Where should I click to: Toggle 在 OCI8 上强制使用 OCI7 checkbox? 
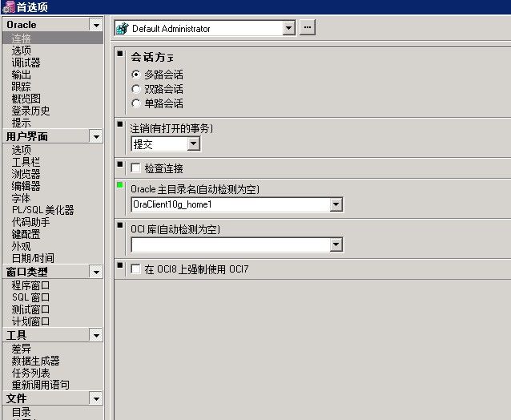[x=135, y=269]
